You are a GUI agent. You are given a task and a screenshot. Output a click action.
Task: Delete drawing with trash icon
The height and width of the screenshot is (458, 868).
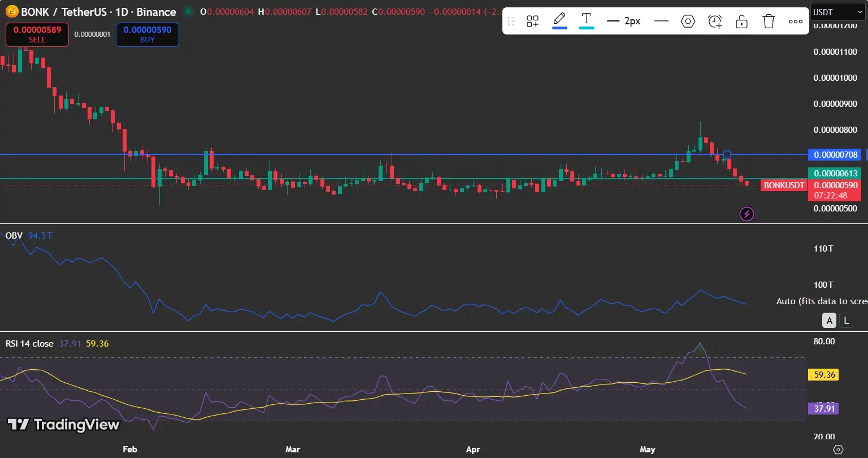(769, 21)
